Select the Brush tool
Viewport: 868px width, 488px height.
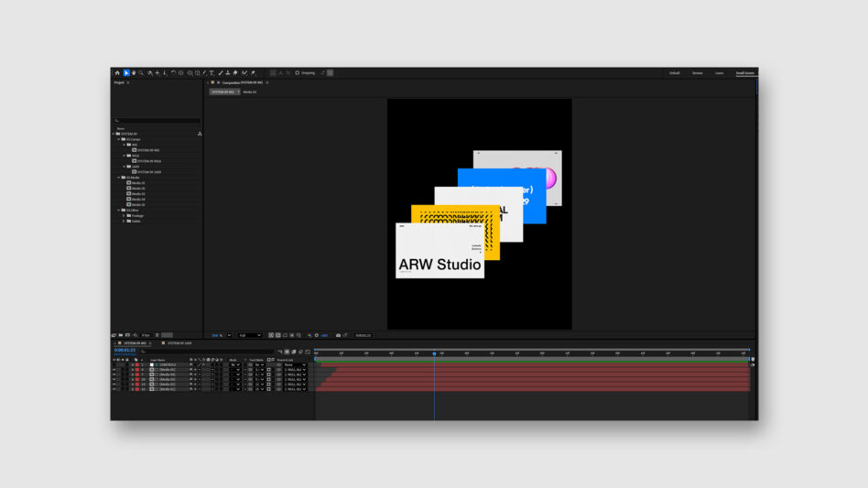point(221,73)
